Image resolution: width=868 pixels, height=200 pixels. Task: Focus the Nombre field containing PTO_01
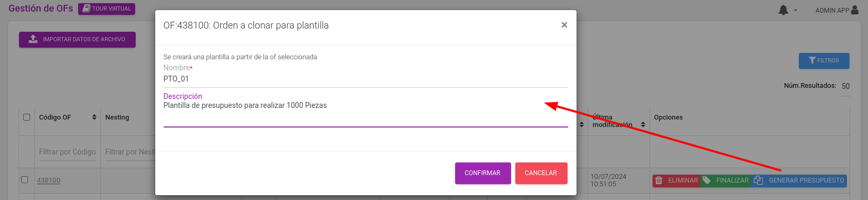pyautogui.click(x=365, y=79)
